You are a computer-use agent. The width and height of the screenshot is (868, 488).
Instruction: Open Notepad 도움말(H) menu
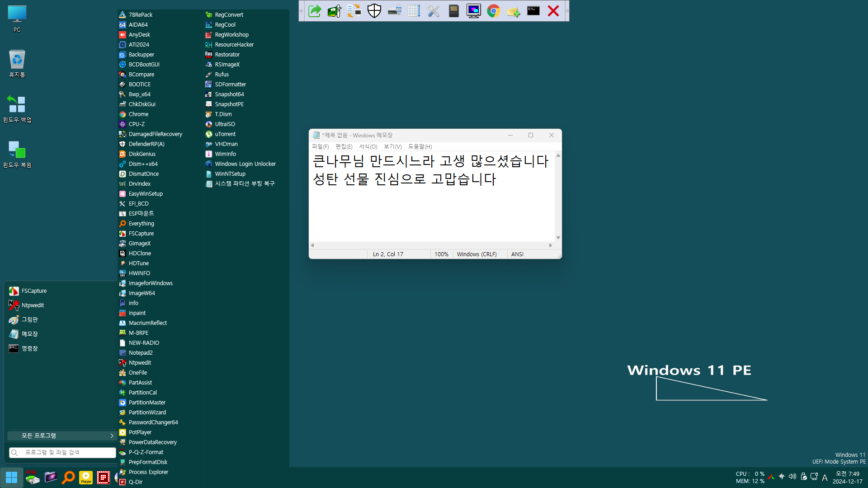coord(420,147)
